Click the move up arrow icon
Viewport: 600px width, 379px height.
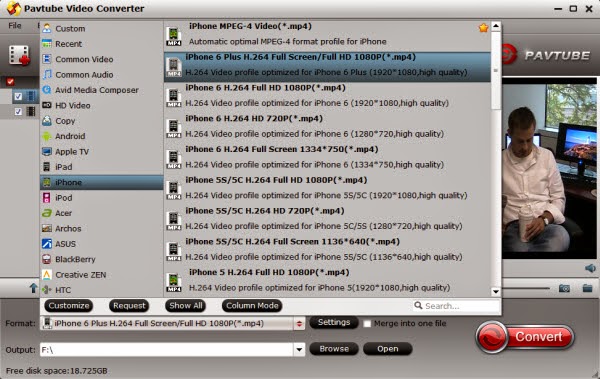tap(33, 288)
